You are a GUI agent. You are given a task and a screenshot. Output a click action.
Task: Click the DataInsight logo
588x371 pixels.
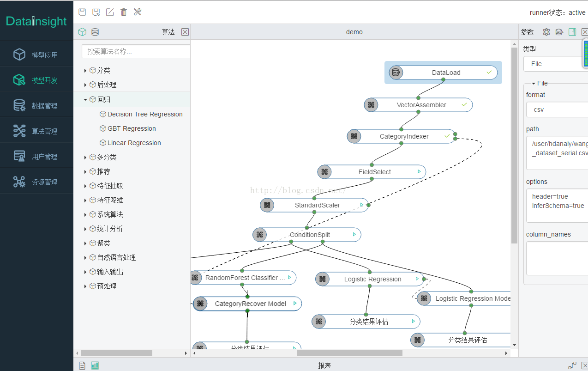36,21
